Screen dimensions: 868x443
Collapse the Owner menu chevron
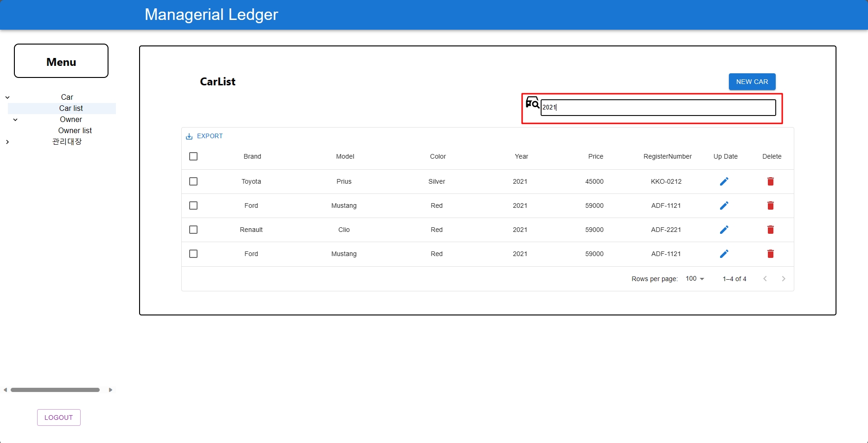15,120
